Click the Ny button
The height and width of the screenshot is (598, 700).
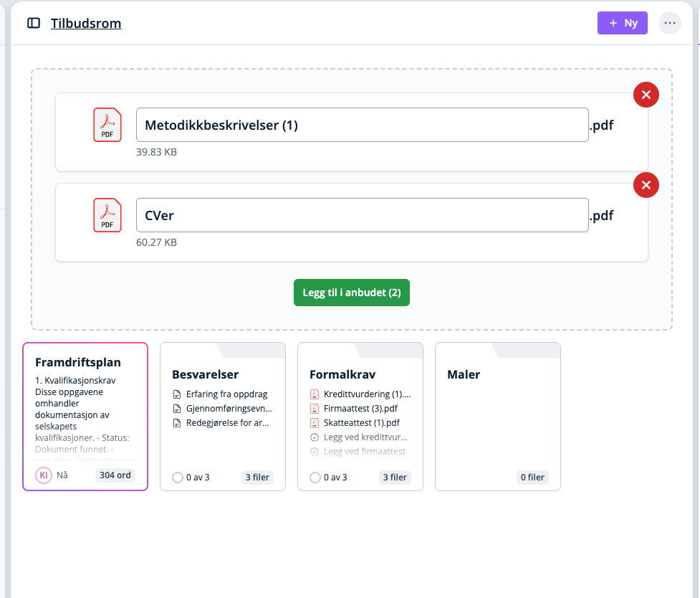(x=622, y=23)
